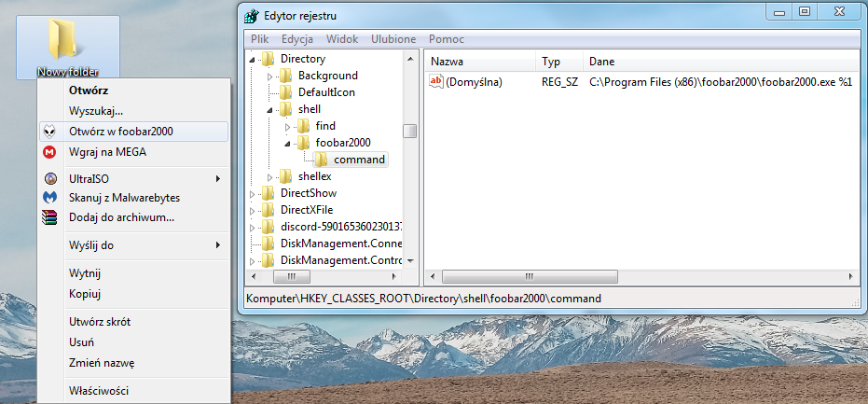Expand the discord key
The width and height of the screenshot is (868, 404).
pos(253,228)
